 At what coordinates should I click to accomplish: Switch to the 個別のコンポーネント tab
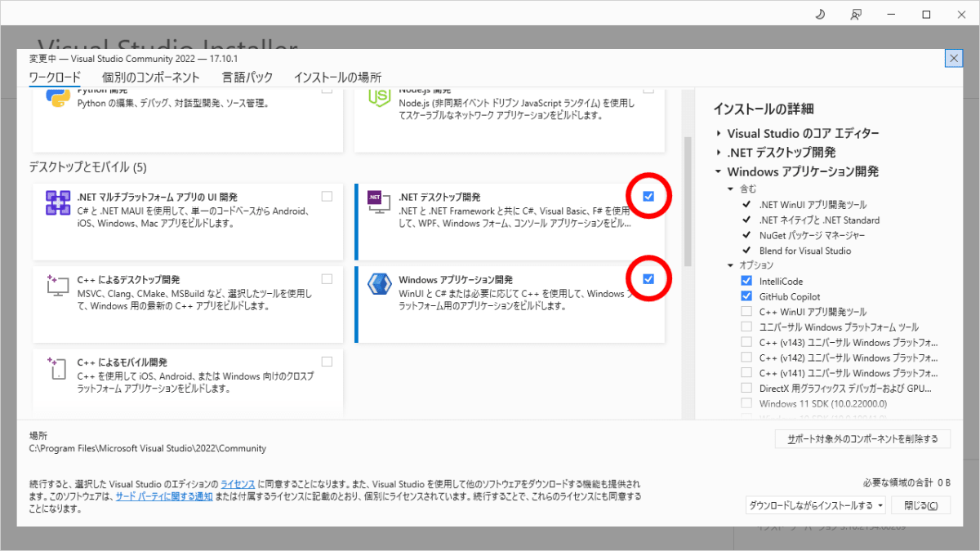coord(151,78)
